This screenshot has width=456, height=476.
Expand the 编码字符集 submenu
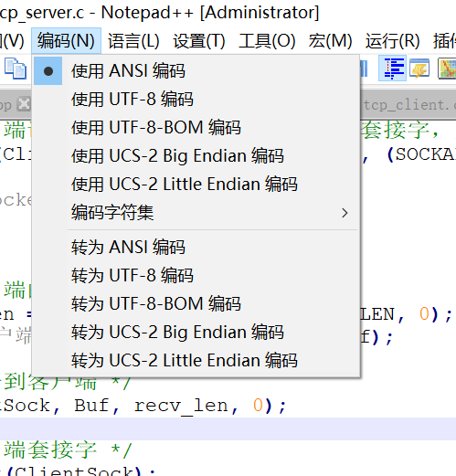point(196,213)
